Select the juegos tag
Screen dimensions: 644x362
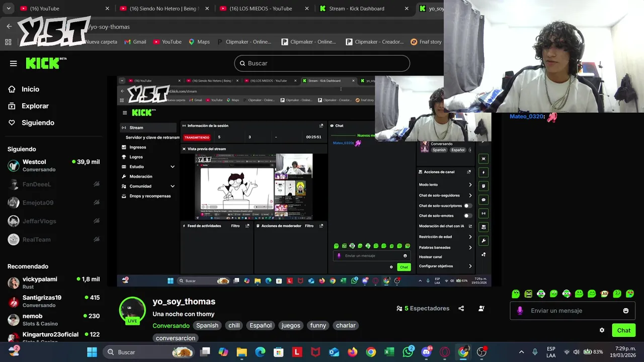291,325
